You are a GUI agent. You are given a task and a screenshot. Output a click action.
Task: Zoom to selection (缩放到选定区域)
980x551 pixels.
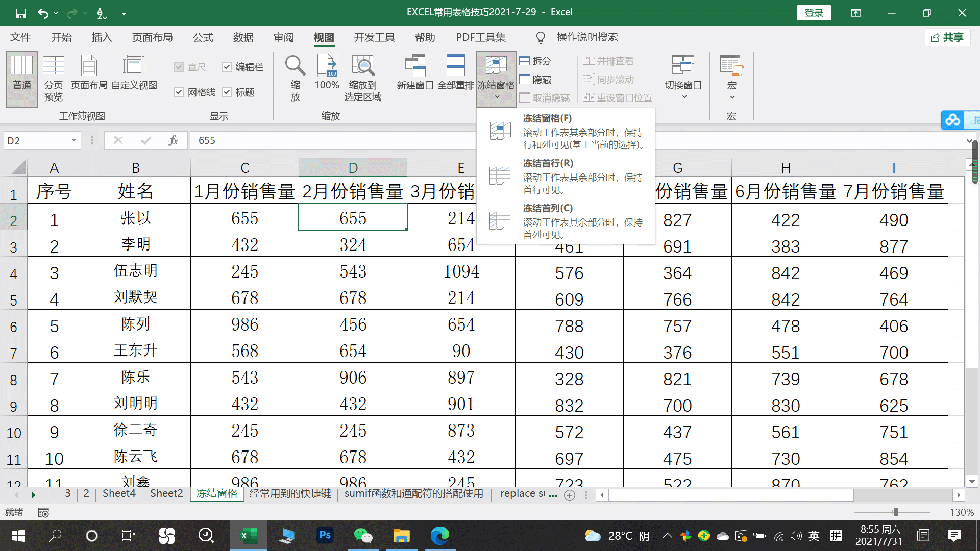[363, 78]
